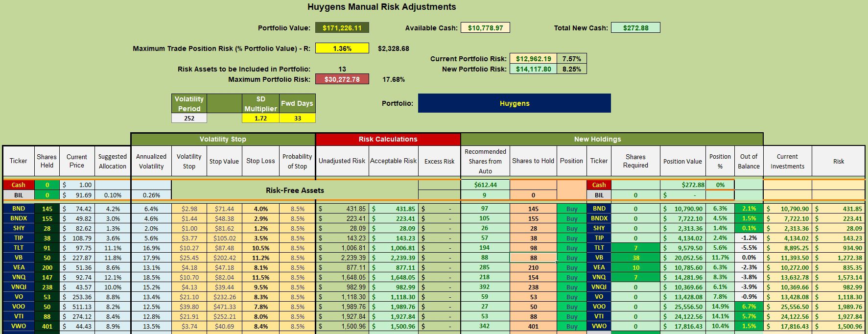Select the SD Multiplier value 1.72

[260, 118]
